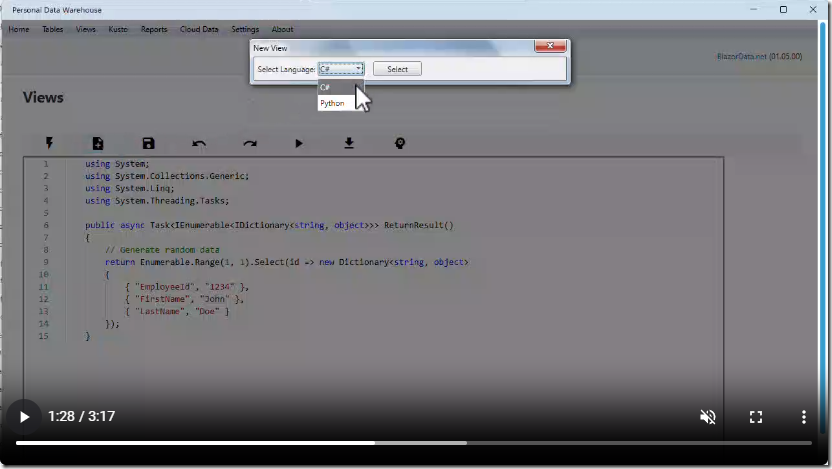The image size is (832, 469).
Task: Click the new file icon in the toolbar
Action: [x=98, y=143]
